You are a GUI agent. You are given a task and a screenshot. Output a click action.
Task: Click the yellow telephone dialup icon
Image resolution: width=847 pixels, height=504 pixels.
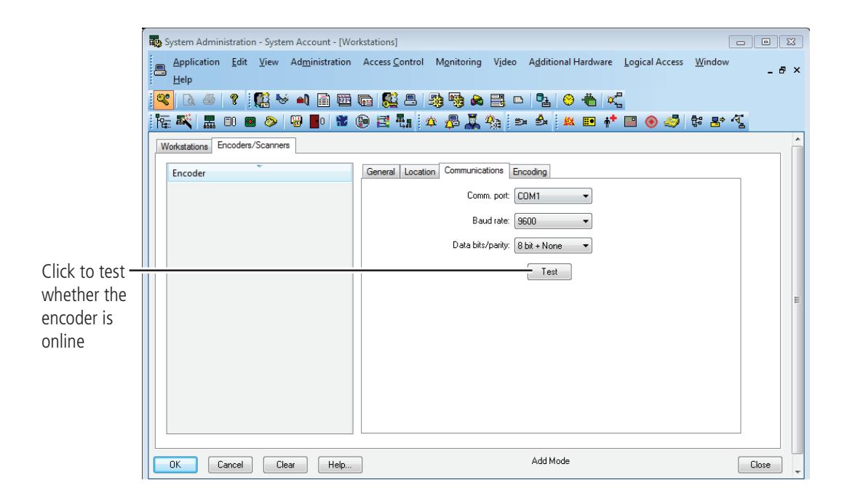pyautogui.click(x=271, y=121)
